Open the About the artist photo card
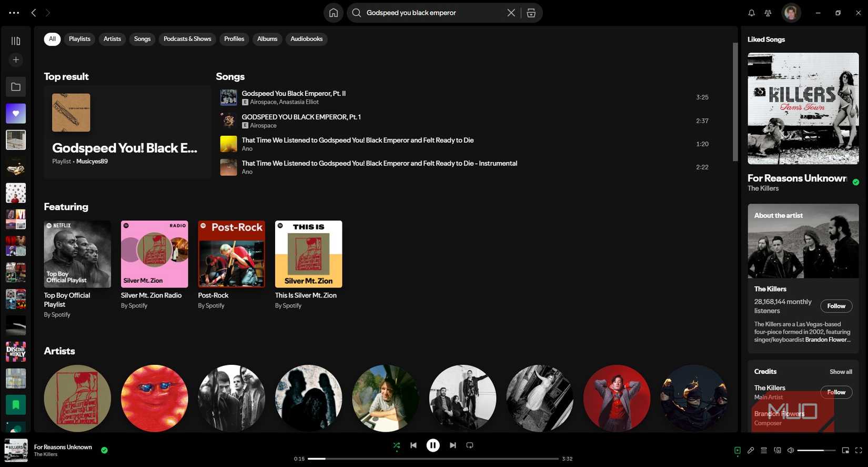868x467 pixels. (x=803, y=241)
